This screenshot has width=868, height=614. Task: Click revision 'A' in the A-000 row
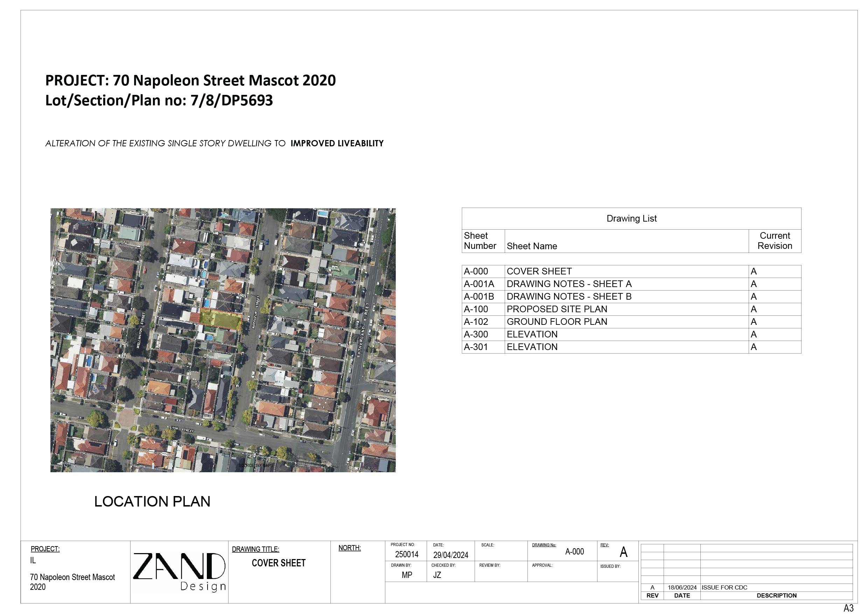tap(754, 271)
